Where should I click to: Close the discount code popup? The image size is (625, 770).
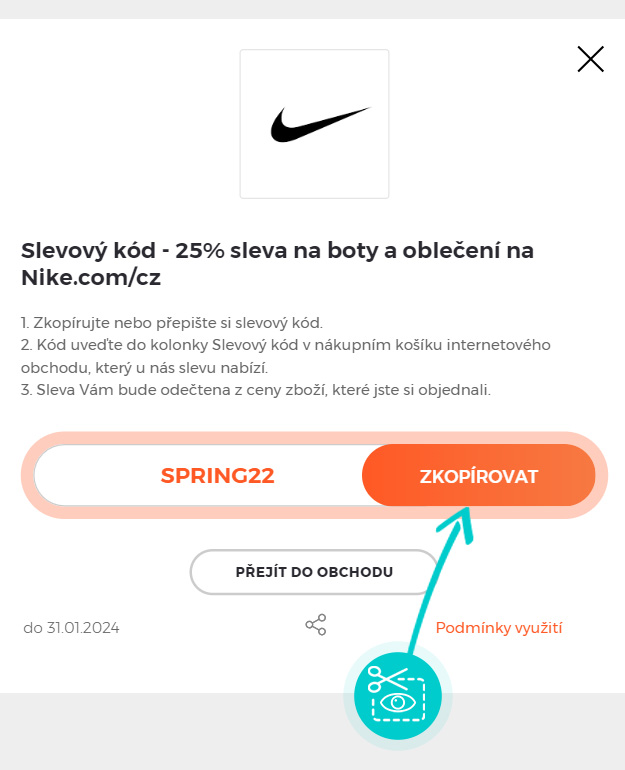click(x=590, y=60)
